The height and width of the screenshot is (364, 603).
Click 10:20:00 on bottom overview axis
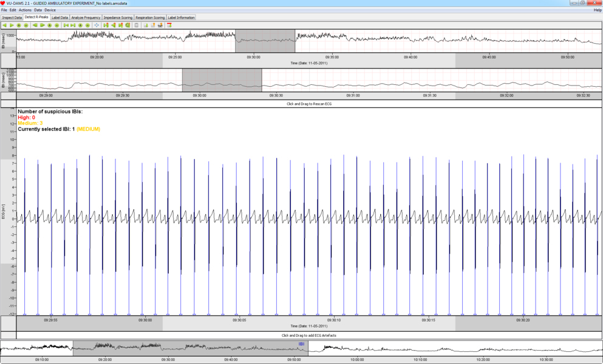click(x=483, y=360)
